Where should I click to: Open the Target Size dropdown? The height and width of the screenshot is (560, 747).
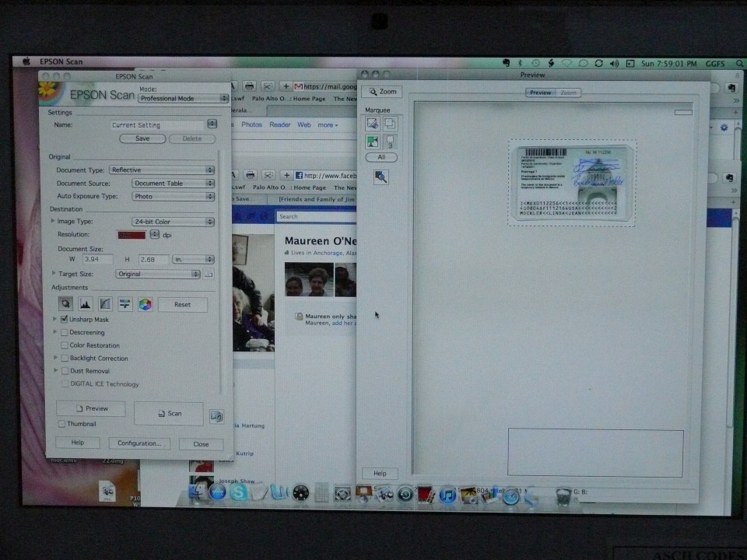pyautogui.click(x=158, y=274)
